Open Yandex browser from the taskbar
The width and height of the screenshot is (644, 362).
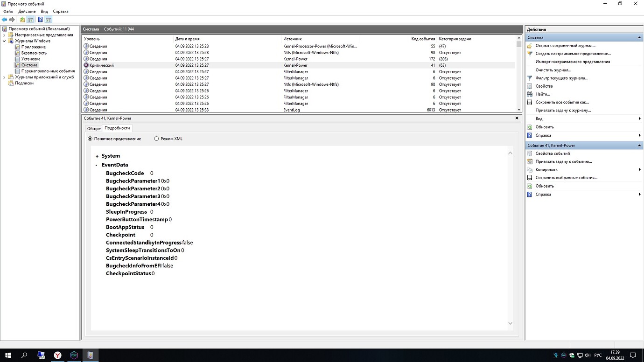point(57,355)
